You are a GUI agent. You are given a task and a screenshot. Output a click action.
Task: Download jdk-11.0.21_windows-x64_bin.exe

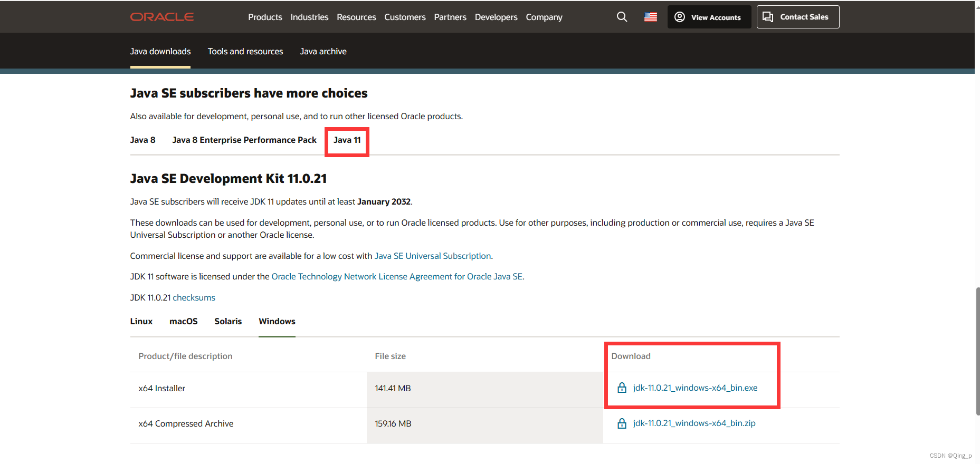click(x=695, y=388)
